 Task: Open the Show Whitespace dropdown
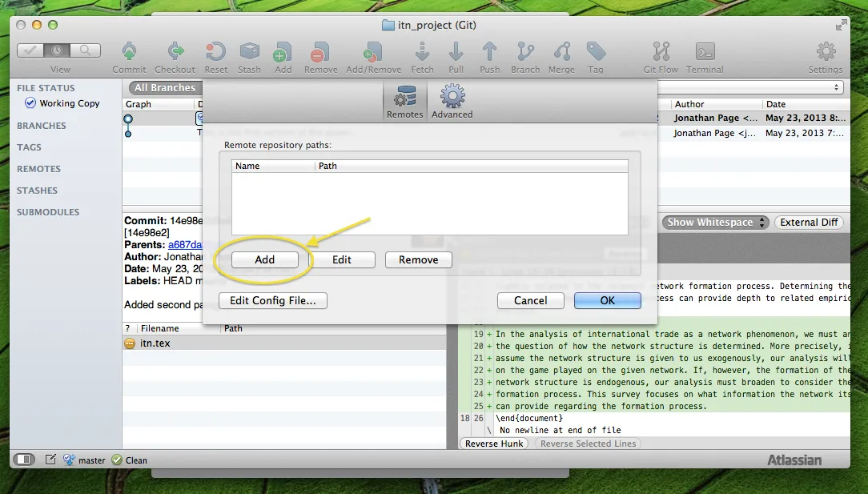(714, 223)
